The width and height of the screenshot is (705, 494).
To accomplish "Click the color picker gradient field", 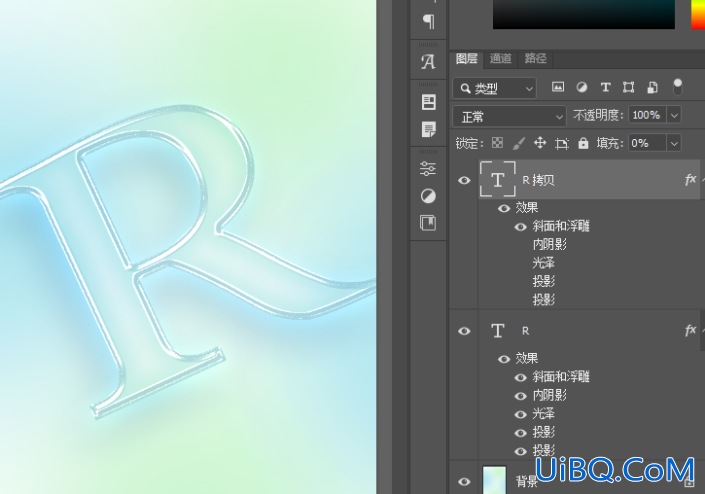I will tap(584, 14).
